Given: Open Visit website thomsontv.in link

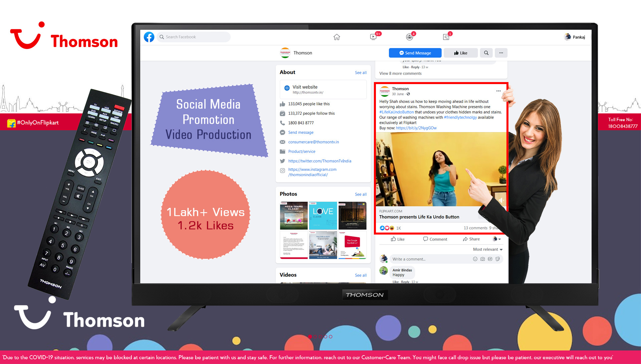Looking at the screenshot, I should point(323,89).
